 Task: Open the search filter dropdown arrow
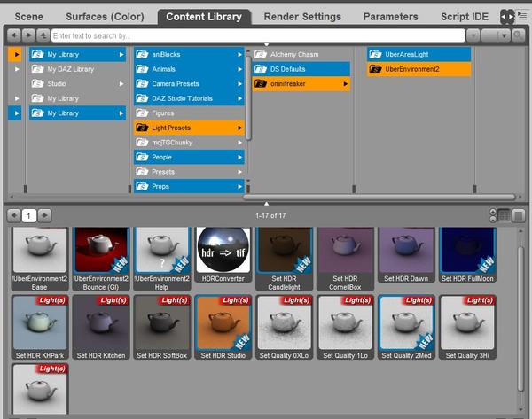pyautogui.click(x=504, y=35)
